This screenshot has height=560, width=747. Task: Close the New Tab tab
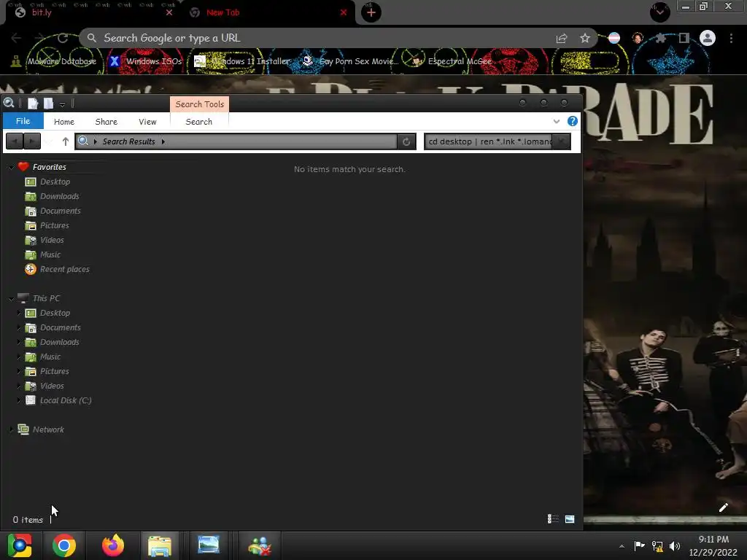click(344, 12)
